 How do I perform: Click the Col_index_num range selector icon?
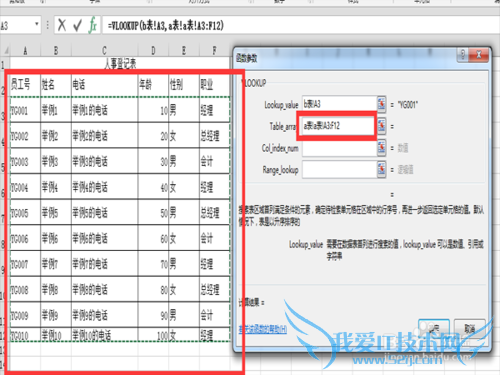[x=382, y=148]
